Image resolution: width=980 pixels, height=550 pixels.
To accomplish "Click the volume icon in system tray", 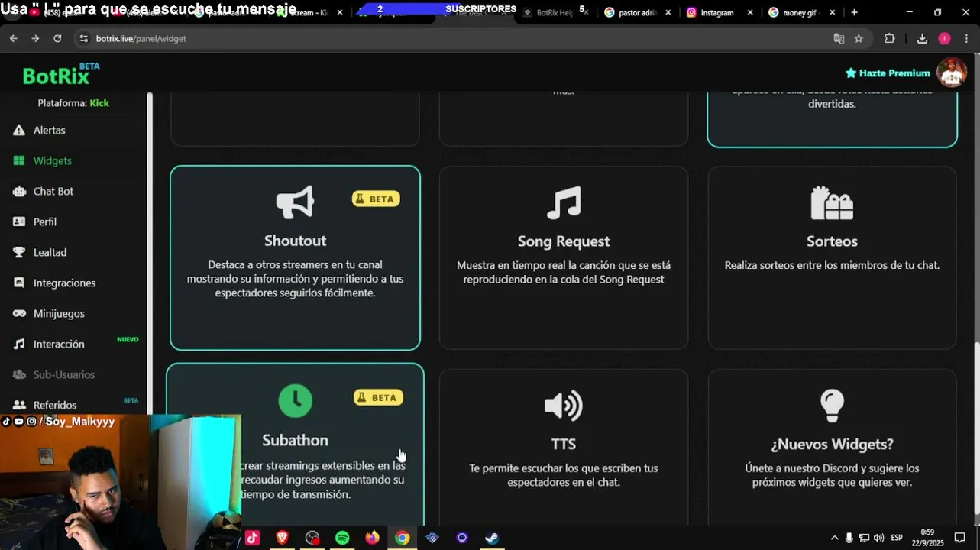I will [x=878, y=538].
